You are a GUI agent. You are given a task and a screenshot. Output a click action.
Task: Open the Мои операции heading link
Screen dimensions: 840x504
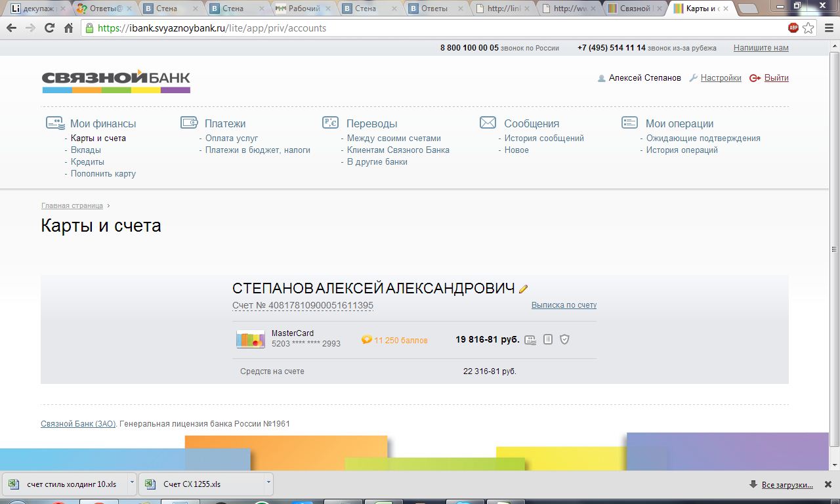[679, 123]
